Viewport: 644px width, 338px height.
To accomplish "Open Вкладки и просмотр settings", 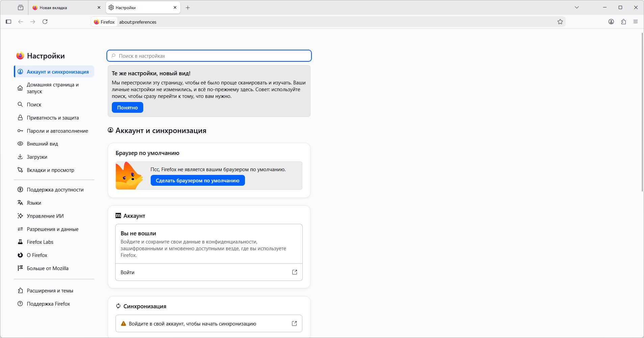I will pos(54,170).
